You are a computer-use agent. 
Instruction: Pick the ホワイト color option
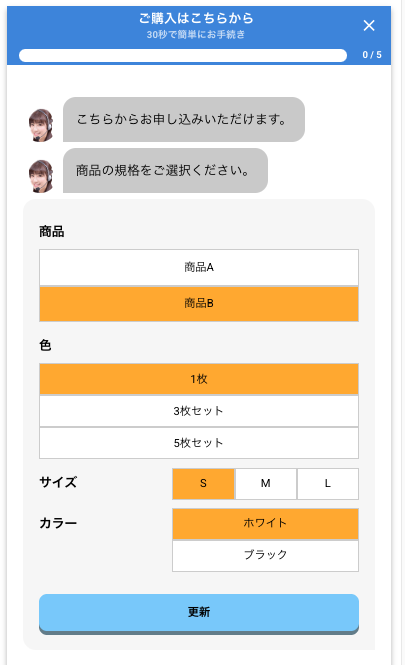tap(265, 523)
